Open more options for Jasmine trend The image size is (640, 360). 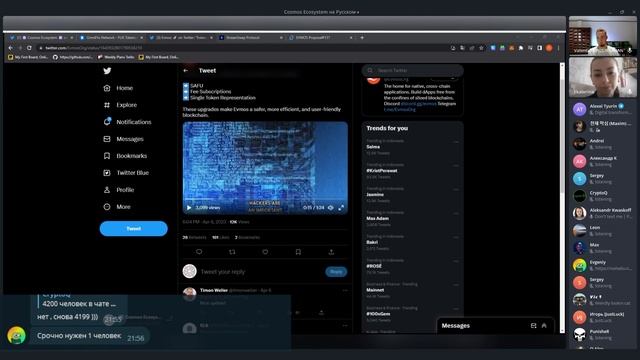pos(456,189)
